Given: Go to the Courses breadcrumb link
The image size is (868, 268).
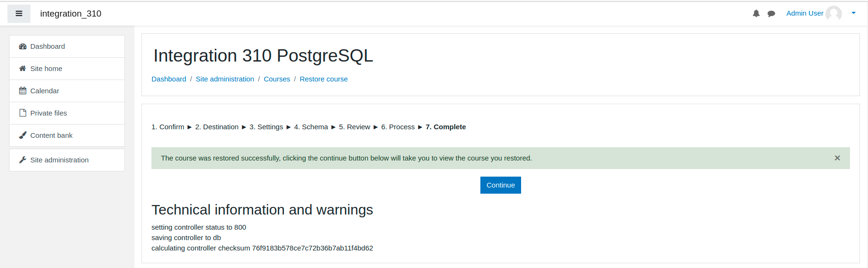Looking at the screenshot, I should click(277, 79).
